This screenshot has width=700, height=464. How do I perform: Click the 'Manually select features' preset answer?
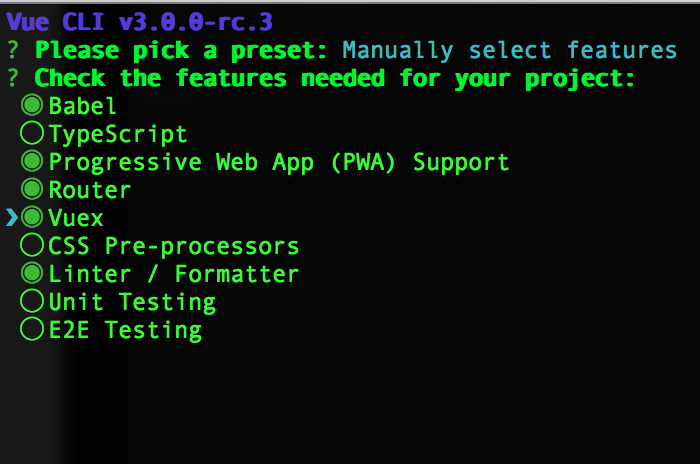[x=509, y=50]
